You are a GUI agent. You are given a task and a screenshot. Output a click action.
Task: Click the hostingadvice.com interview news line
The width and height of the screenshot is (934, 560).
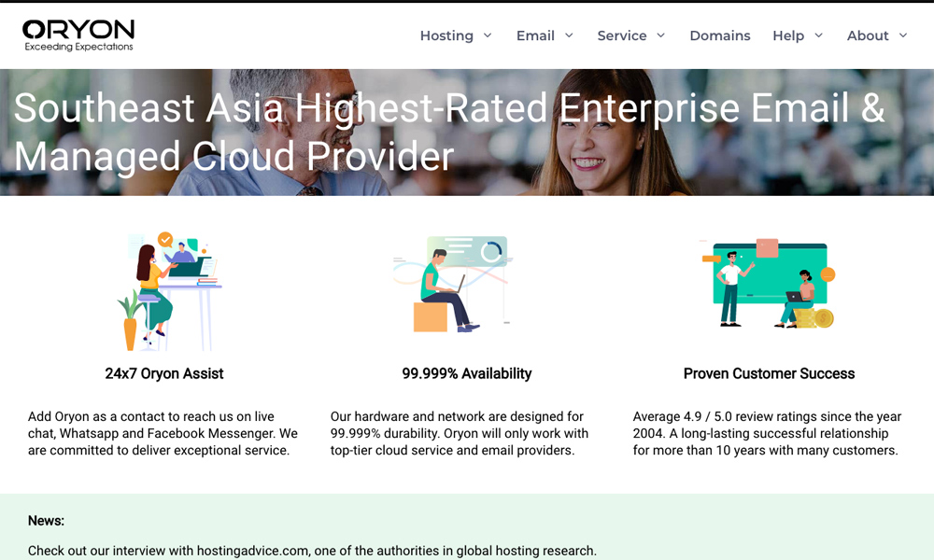click(312, 551)
